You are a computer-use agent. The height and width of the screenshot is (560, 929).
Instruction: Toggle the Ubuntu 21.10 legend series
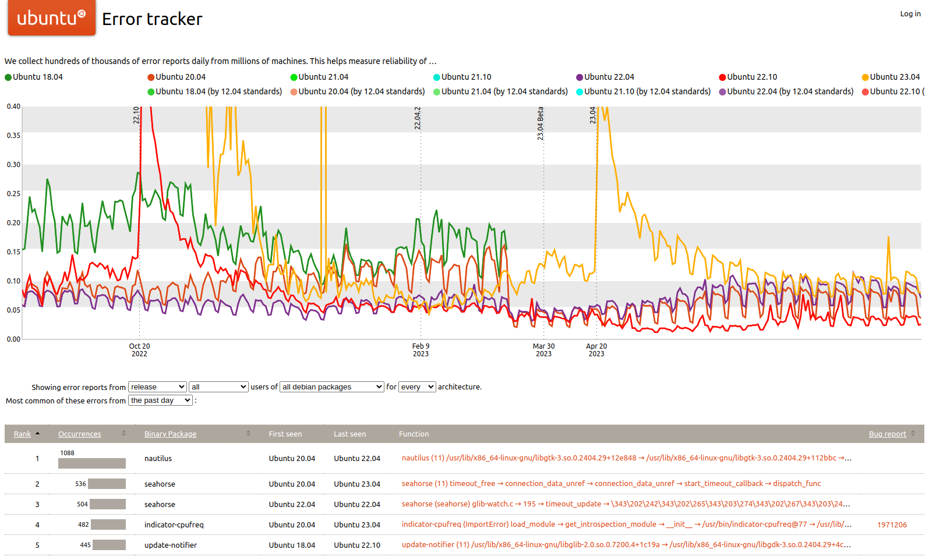(462, 77)
